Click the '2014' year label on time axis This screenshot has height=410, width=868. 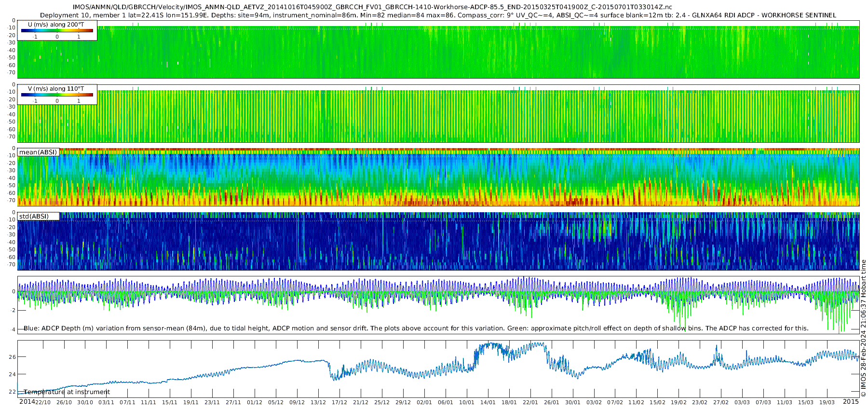[x=27, y=402]
